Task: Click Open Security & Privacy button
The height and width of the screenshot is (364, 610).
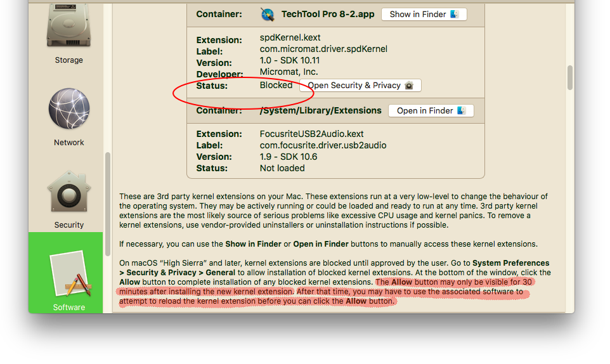Action: (x=360, y=86)
